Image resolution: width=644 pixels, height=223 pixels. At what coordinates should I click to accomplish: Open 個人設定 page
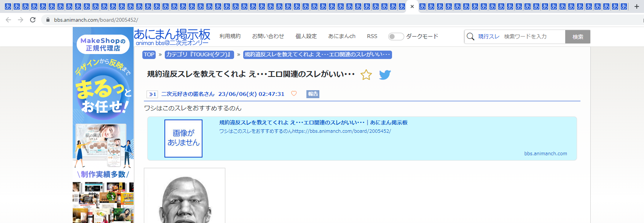point(306,36)
